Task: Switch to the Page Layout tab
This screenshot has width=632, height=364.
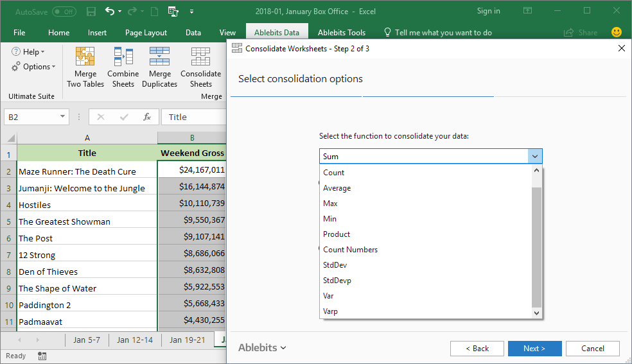Action: [x=146, y=33]
